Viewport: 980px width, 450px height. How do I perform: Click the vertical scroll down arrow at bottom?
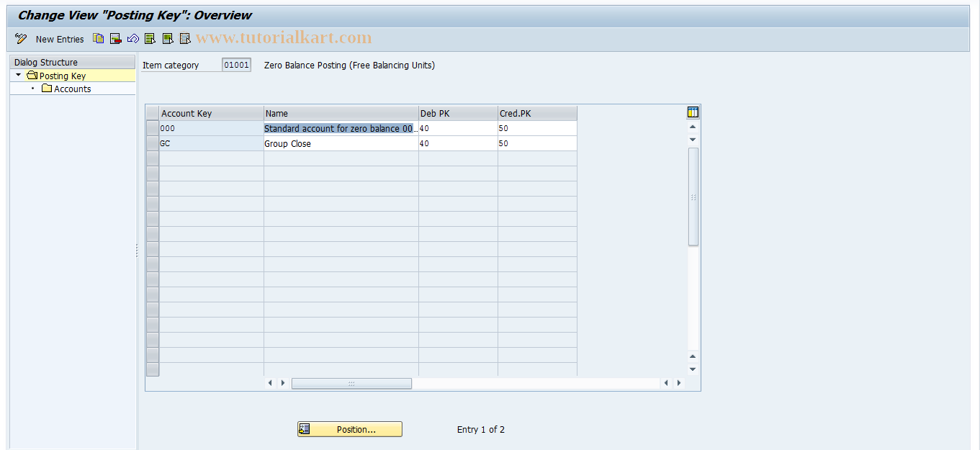[693, 369]
